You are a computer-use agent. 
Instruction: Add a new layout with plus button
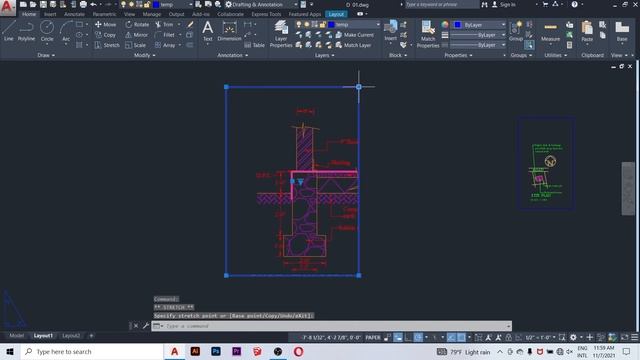(91, 336)
